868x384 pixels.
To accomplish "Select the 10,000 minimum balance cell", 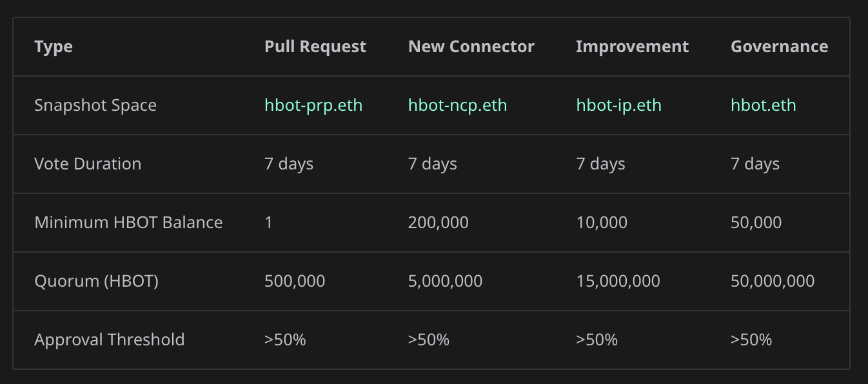I will [601, 222].
